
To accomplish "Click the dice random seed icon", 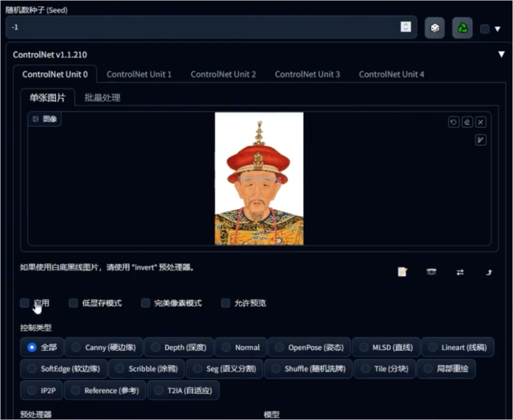I will [434, 28].
